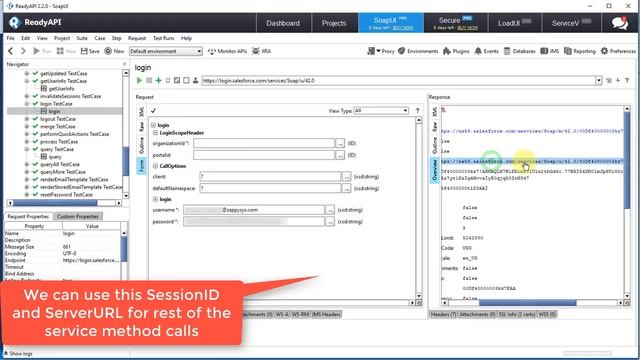Open the Default environment dropdown
Screen dimensions: 640x360
pyautogui.click(x=166, y=51)
